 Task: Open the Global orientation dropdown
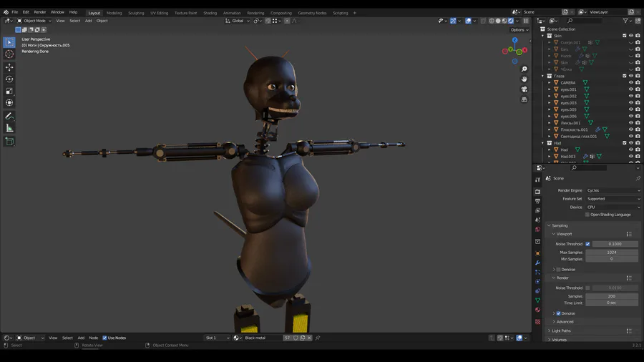(x=238, y=21)
